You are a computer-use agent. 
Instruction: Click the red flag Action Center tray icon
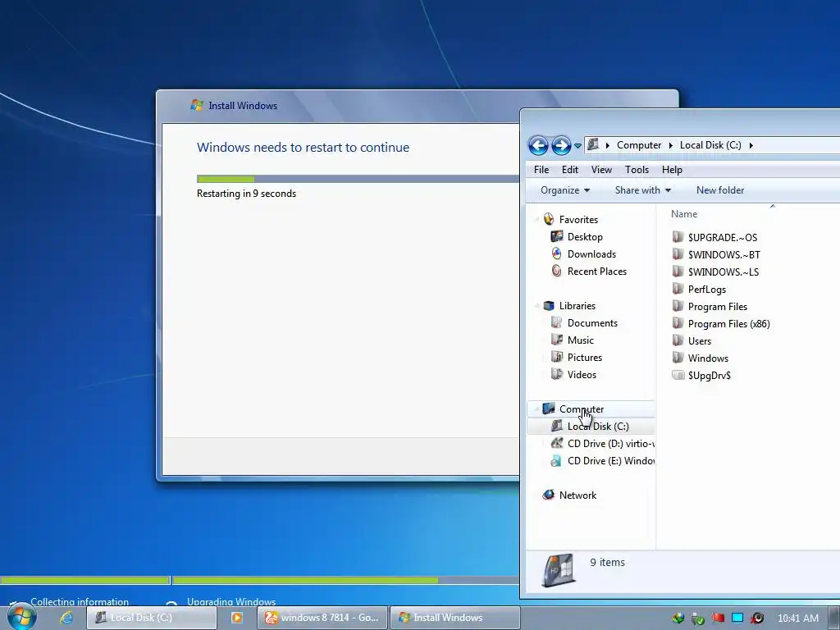coord(719,619)
